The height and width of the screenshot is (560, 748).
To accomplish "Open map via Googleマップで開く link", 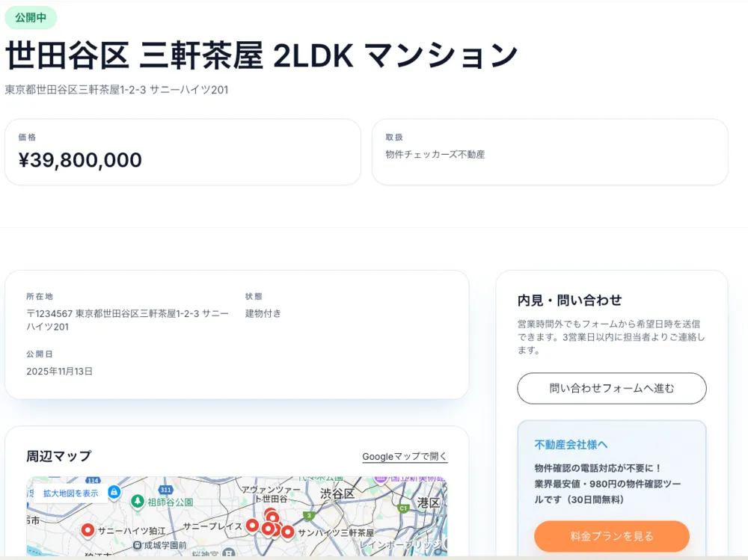I will point(405,456).
